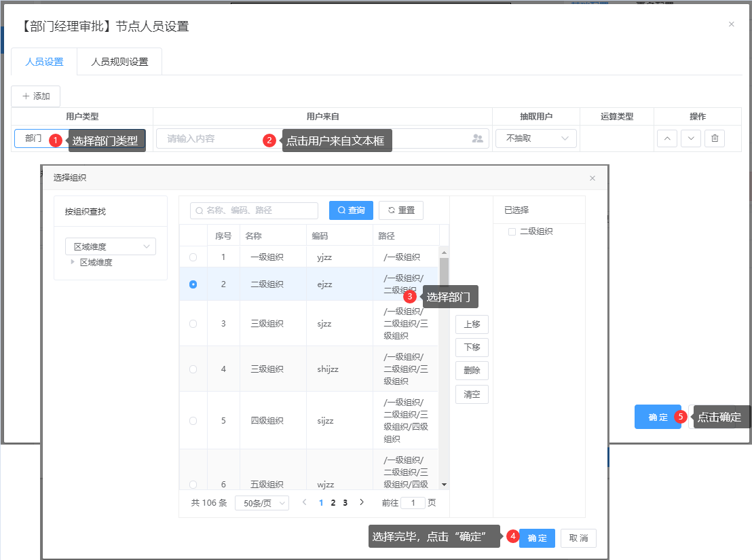
Task: Click 取消 in 选择组织 dialog
Action: coord(578,538)
